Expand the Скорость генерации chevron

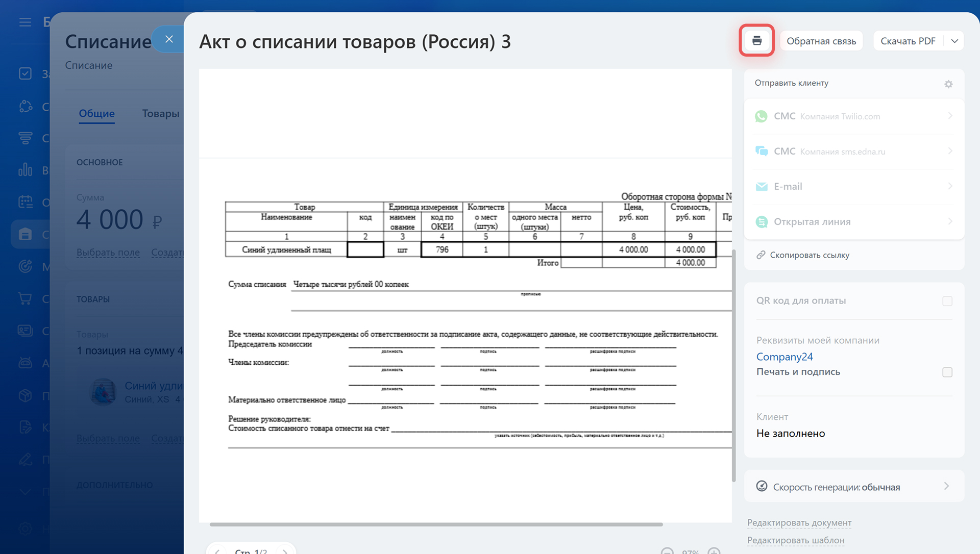pos(946,486)
